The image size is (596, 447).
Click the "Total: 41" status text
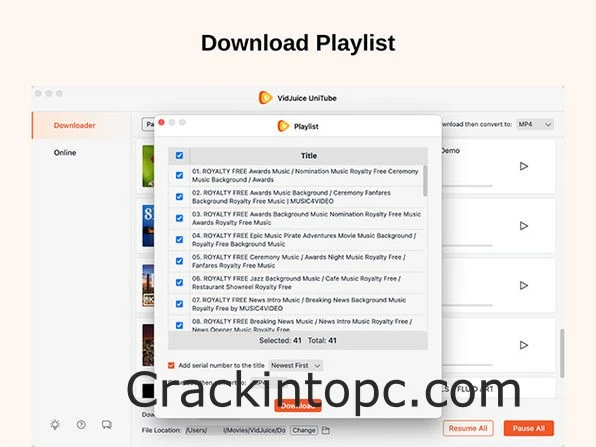click(x=322, y=341)
